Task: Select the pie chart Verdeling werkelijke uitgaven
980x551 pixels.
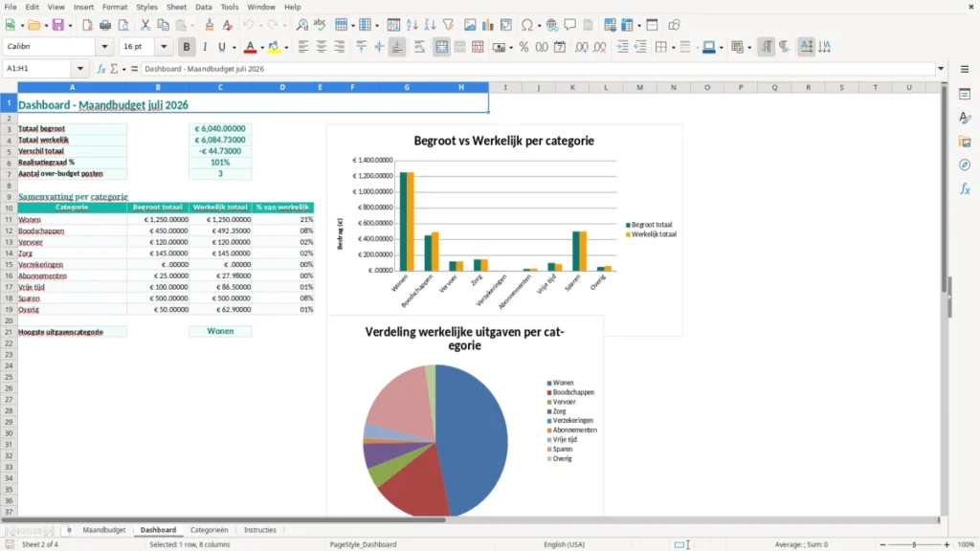Action: pyautogui.click(x=465, y=417)
